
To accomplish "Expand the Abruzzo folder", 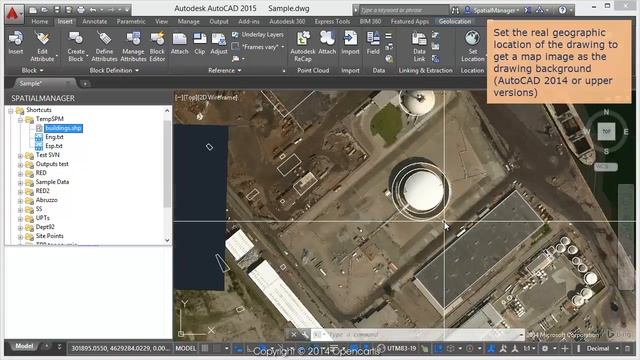I will pyautogui.click(x=20, y=200).
